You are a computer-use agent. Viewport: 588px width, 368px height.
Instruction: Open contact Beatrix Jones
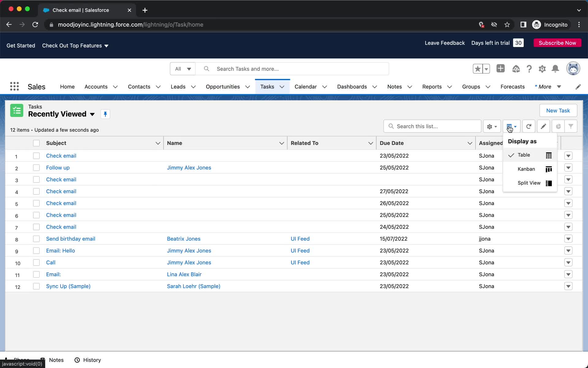(184, 239)
